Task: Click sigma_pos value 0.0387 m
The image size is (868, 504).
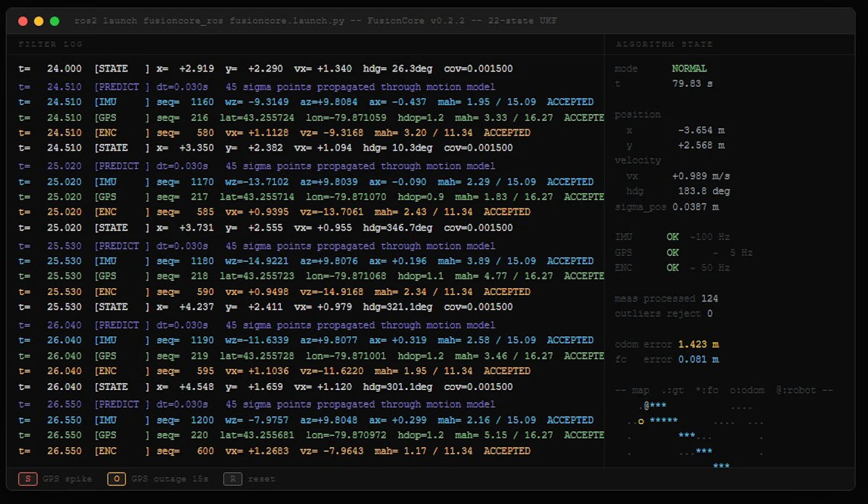Action: click(696, 207)
